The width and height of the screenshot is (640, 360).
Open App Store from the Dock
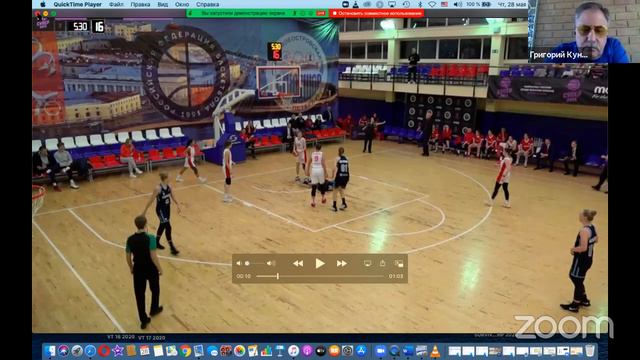[361, 351]
